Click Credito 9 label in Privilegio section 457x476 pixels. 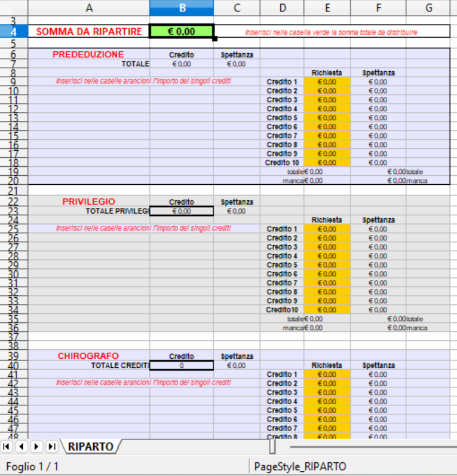tap(282, 301)
